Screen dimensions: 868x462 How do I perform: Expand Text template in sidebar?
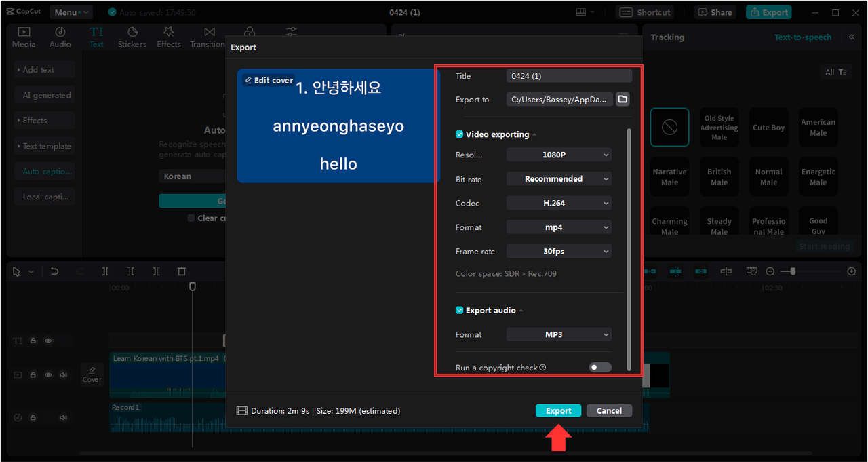[x=44, y=146]
